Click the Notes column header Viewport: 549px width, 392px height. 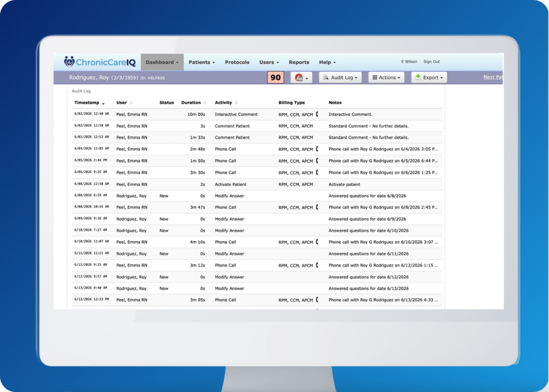(x=335, y=103)
